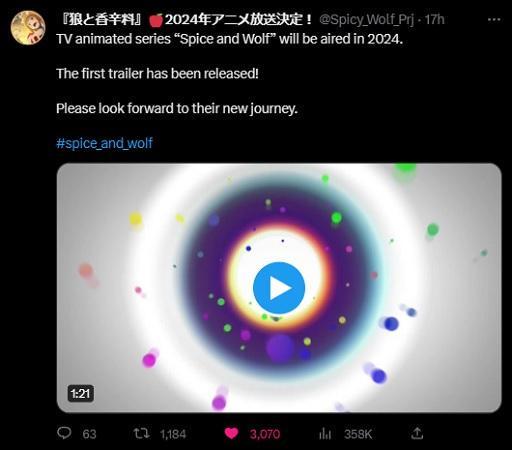Click the 1,184 retweets count
512x450 pixels.
(x=173, y=434)
